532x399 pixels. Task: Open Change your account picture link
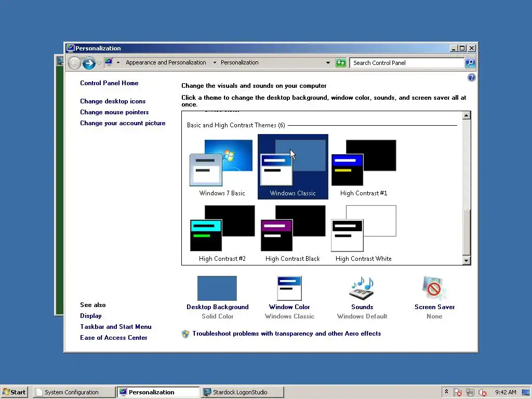coord(123,123)
